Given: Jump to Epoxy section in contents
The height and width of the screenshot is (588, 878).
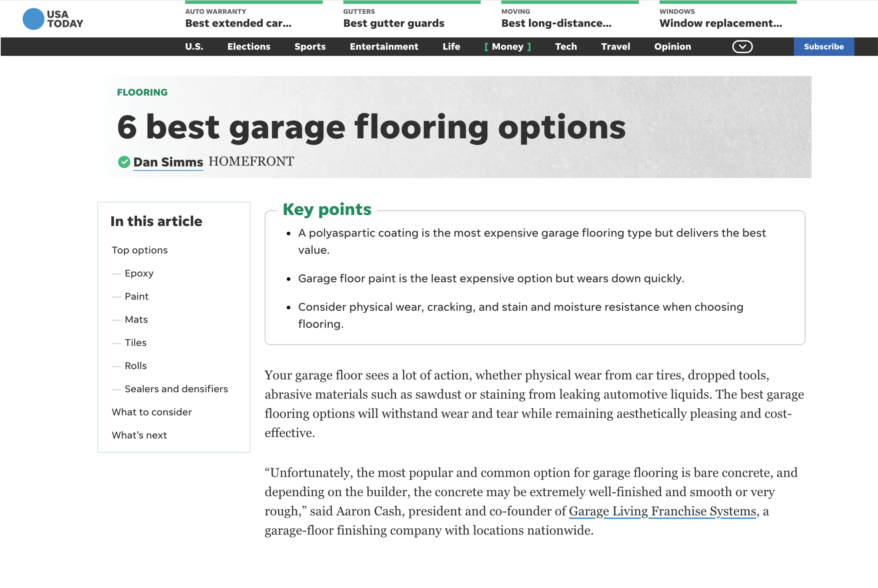Looking at the screenshot, I should point(139,273).
